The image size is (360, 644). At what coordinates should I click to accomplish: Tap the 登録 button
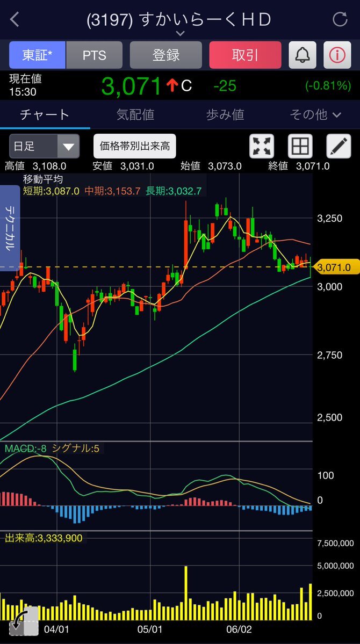[166, 55]
